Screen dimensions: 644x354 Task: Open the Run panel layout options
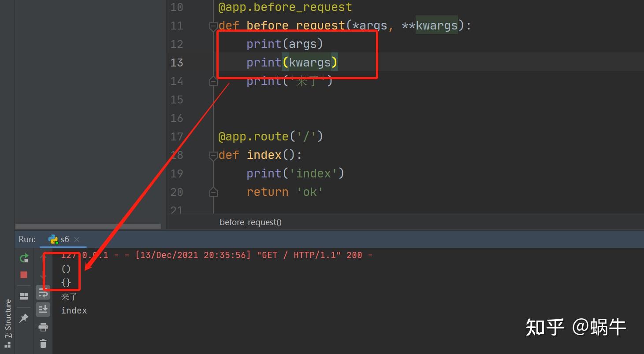coord(24,296)
